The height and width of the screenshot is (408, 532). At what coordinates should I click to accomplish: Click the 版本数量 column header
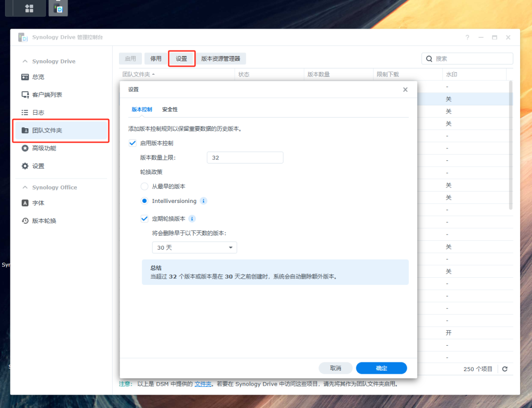pyautogui.click(x=339, y=74)
